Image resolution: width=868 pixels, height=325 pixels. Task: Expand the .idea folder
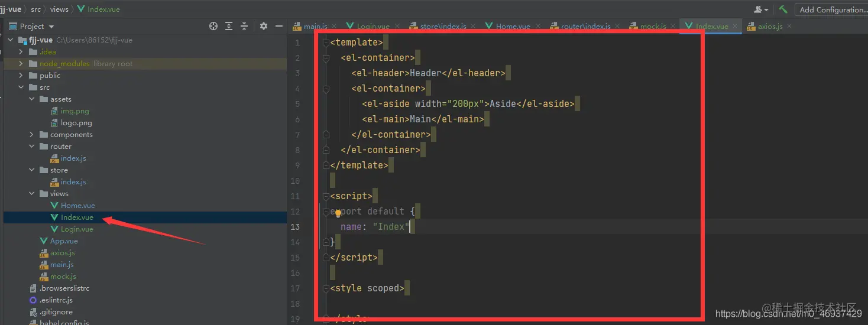(21, 52)
